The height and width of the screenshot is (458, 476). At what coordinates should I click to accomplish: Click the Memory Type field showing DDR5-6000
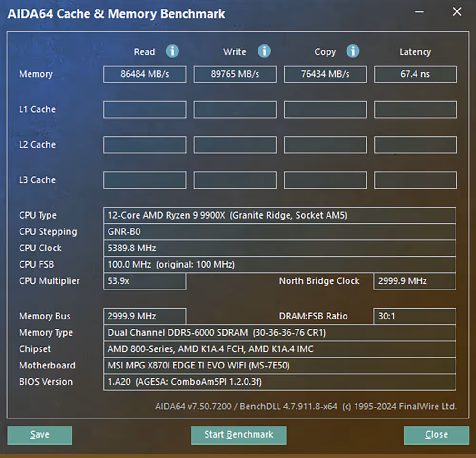(x=279, y=332)
